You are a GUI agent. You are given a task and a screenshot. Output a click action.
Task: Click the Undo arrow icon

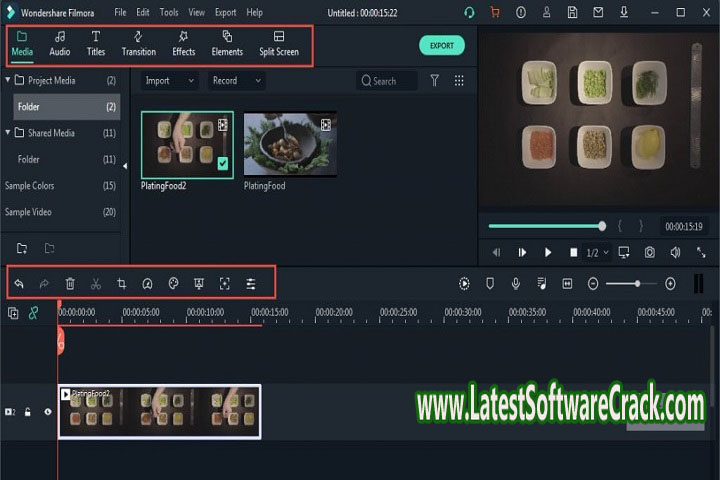click(18, 284)
